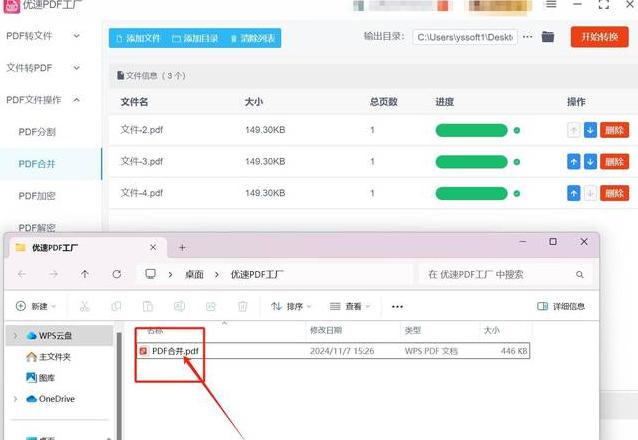Sort by 修改日期 column header
638x440 pixels.
click(326, 330)
